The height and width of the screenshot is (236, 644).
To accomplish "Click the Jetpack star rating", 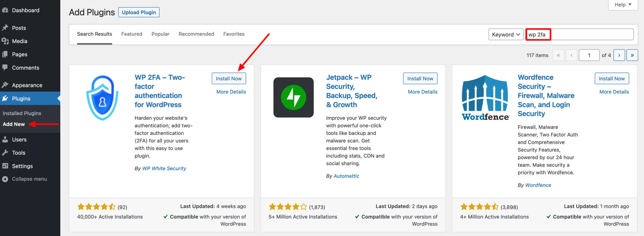I will tap(288, 206).
